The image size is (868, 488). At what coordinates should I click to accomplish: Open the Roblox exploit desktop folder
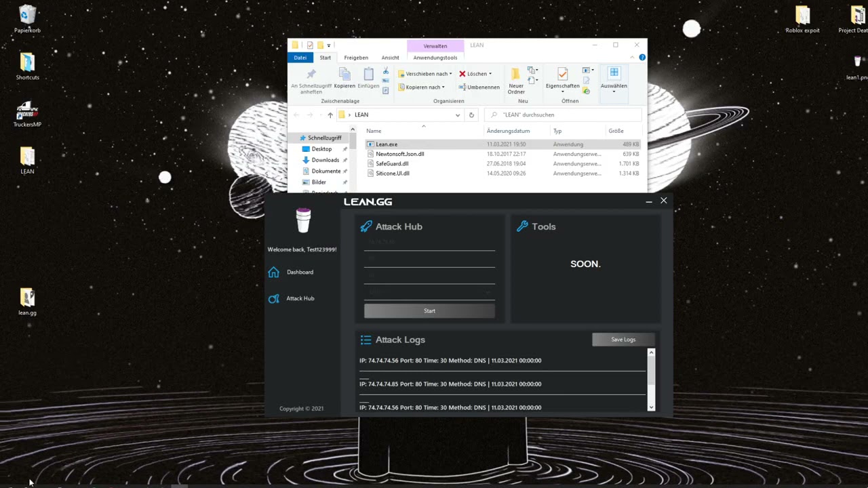(x=802, y=19)
